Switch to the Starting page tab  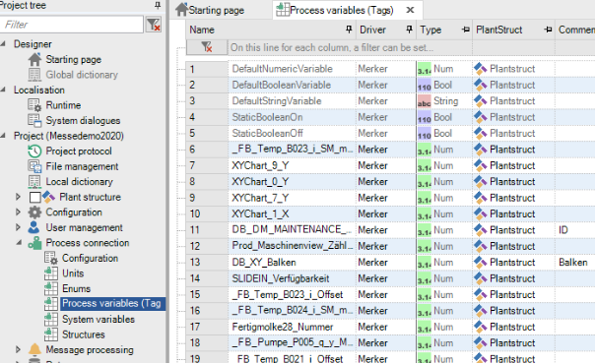[x=210, y=10]
